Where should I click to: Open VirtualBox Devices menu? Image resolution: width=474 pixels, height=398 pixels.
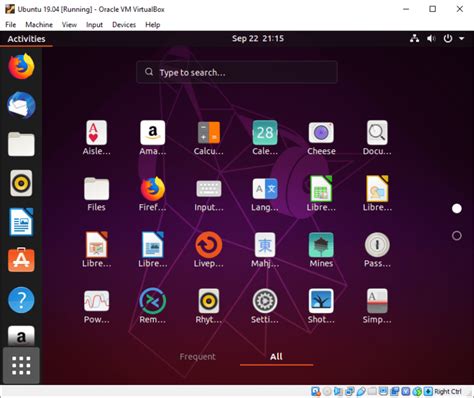click(124, 25)
